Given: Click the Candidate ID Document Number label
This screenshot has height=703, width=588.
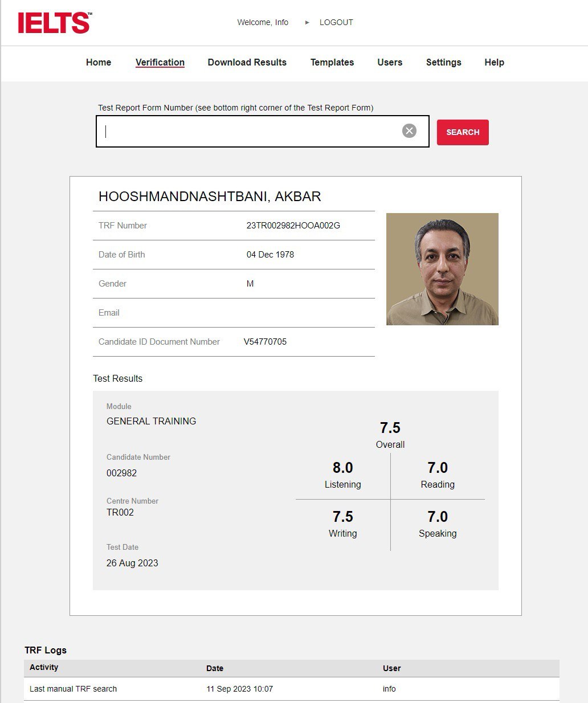Looking at the screenshot, I should point(159,342).
